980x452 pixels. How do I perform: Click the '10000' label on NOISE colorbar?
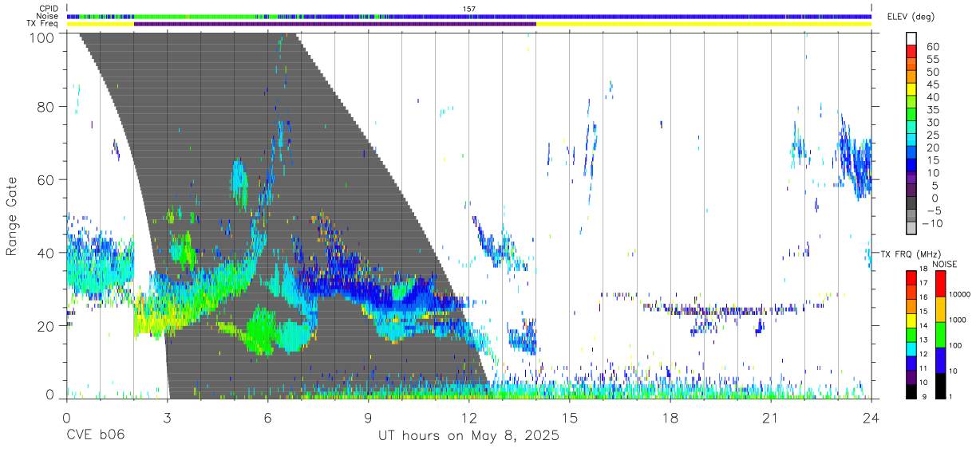(961, 295)
